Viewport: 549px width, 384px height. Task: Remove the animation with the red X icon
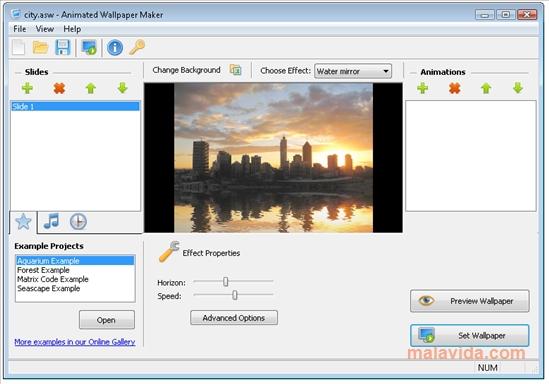pos(454,88)
